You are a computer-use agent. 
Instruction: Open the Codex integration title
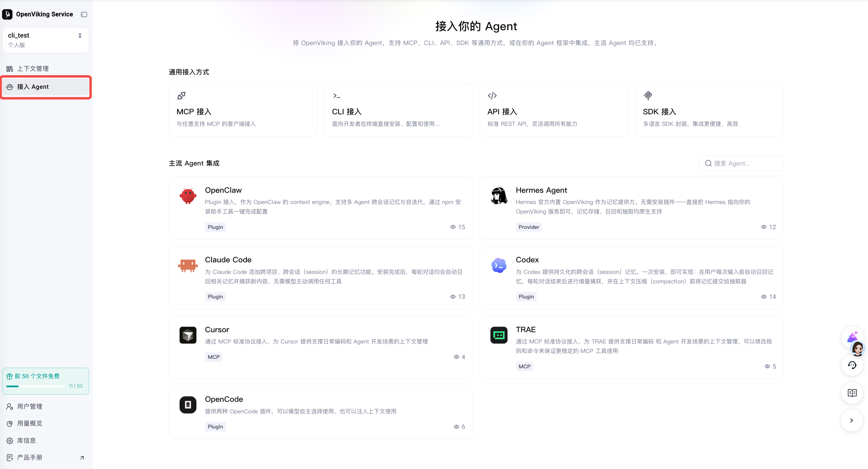527,260
